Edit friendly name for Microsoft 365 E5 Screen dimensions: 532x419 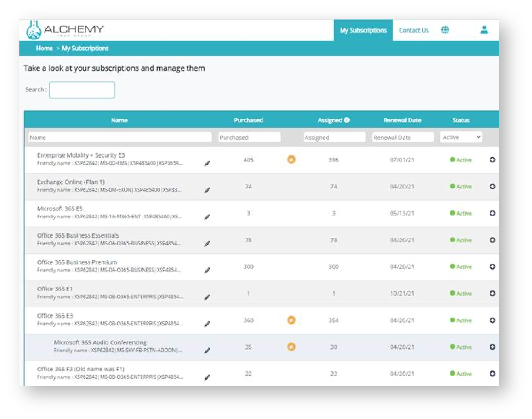(x=207, y=217)
